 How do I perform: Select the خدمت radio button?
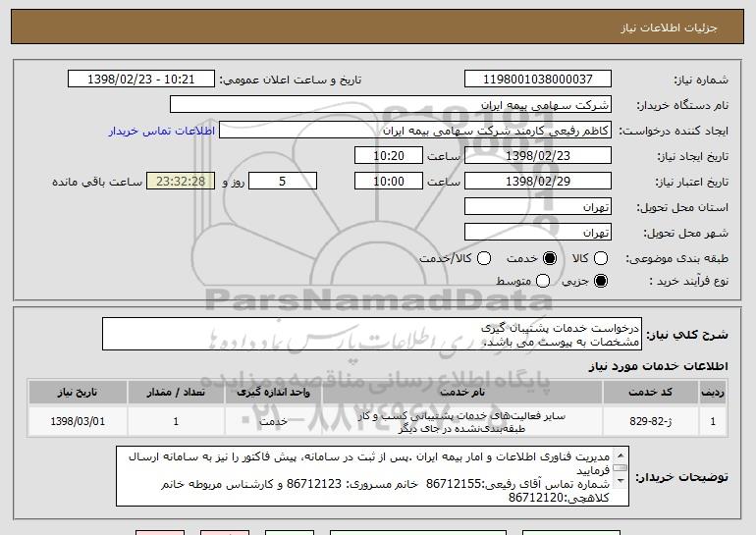(550, 259)
